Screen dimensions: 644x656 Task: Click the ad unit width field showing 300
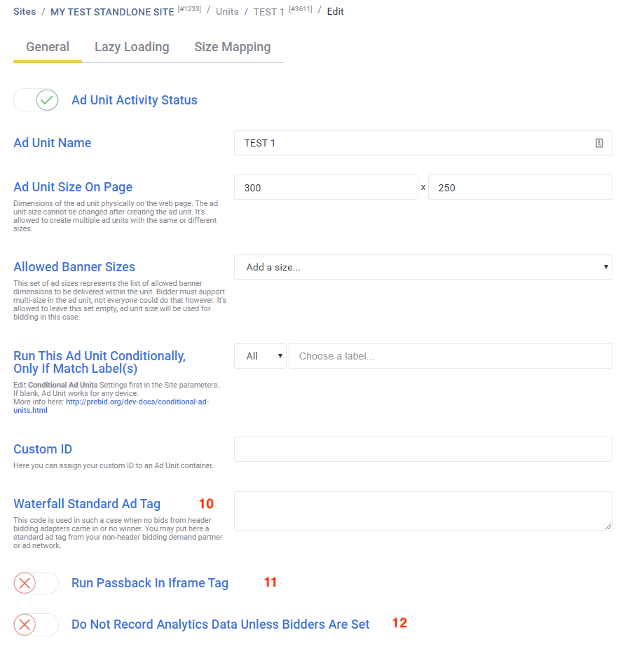click(x=326, y=188)
